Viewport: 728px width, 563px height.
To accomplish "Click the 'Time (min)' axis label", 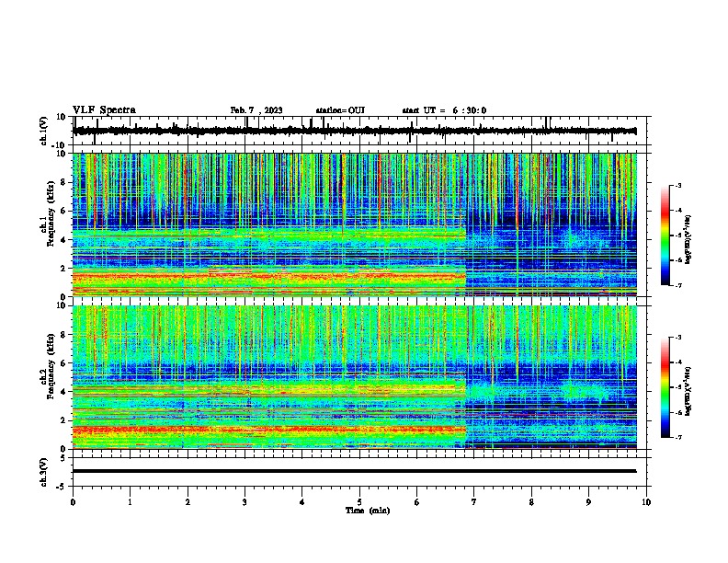I will pos(368,511).
